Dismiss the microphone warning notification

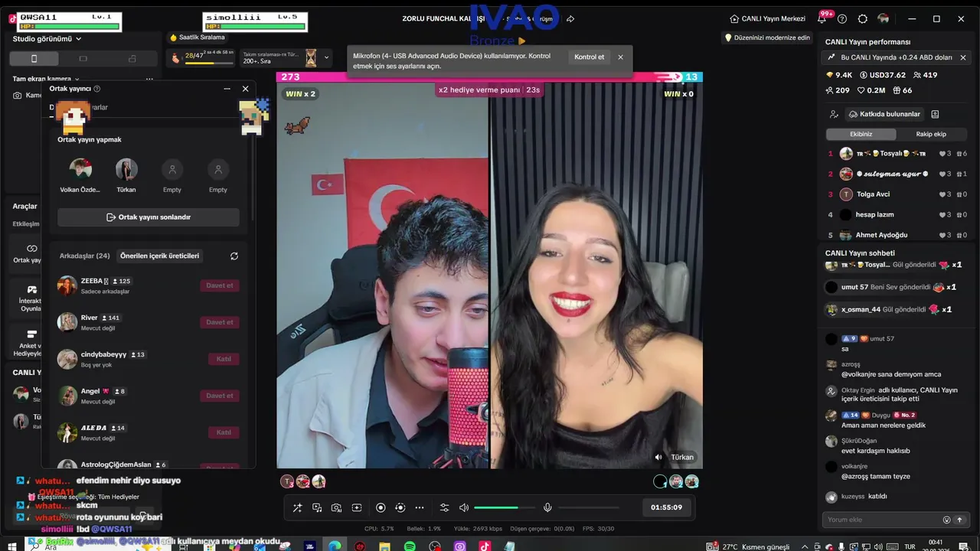(620, 57)
